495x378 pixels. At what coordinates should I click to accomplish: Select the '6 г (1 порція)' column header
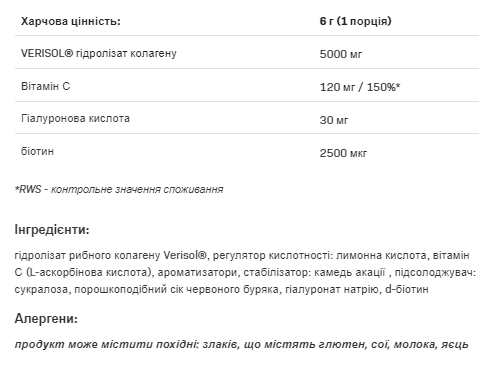click(355, 21)
